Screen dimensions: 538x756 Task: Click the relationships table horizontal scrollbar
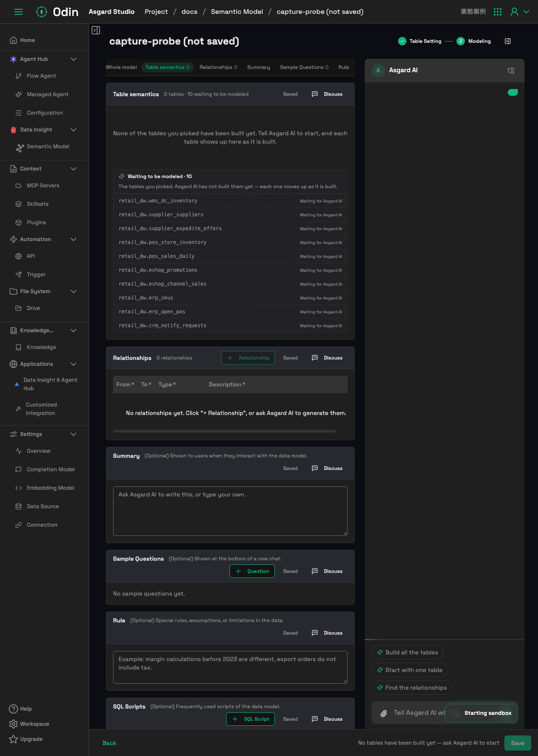[224, 431]
